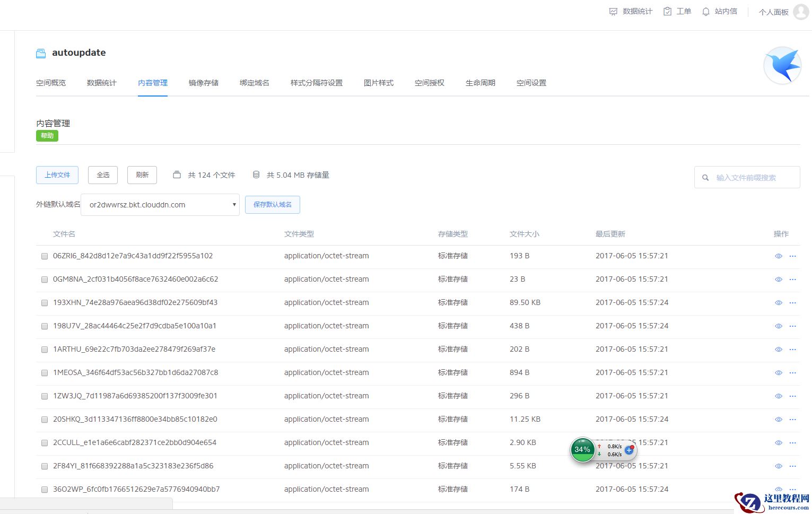Click eye icon for 1MEOSA file row
The image size is (812, 514).
pyautogui.click(x=778, y=373)
